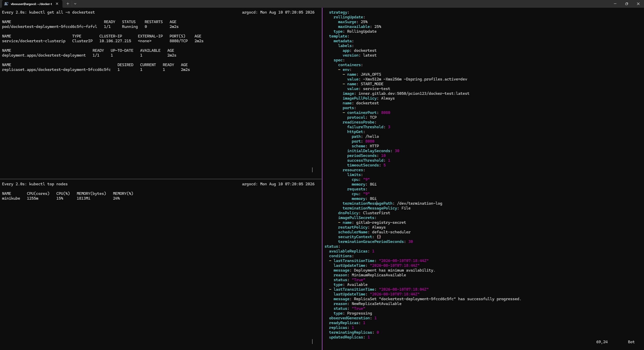Image resolution: width=644 pixels, height=350 pixels.
Task: Click CPU cores value 1255m
Action: tap(33, 198)
